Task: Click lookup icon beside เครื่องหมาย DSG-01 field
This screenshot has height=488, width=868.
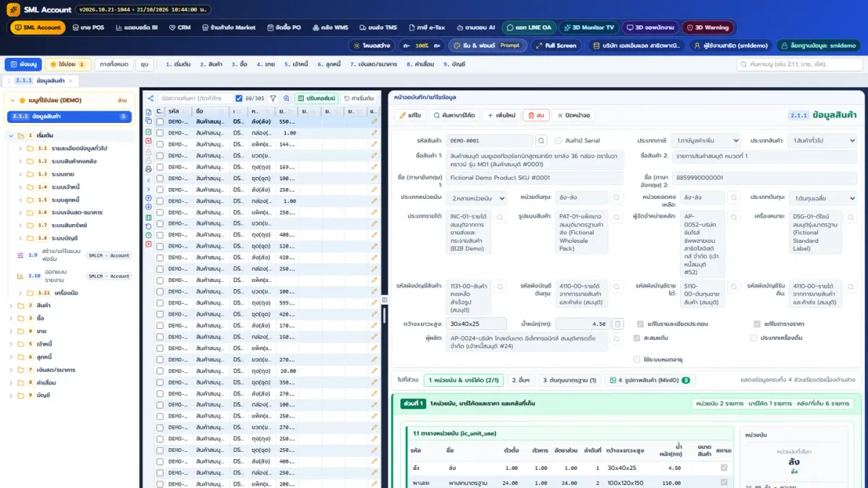Action: point(850,217)
